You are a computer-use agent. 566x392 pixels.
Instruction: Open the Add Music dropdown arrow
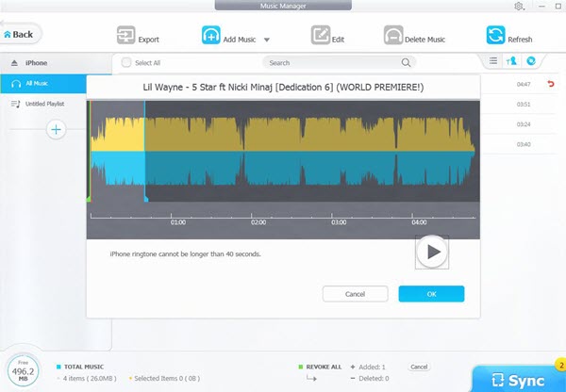click(x=266, y=40)
